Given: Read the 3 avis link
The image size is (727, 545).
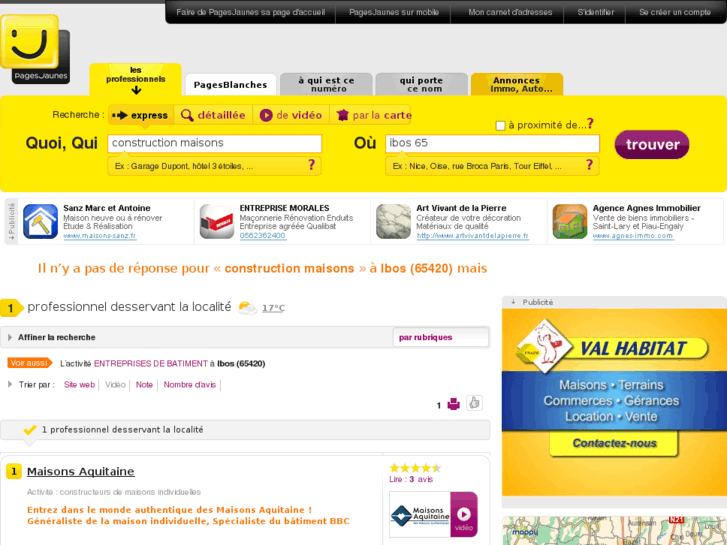Looking at the screenshot, I should pyautogui.click(x=411, y=479).
